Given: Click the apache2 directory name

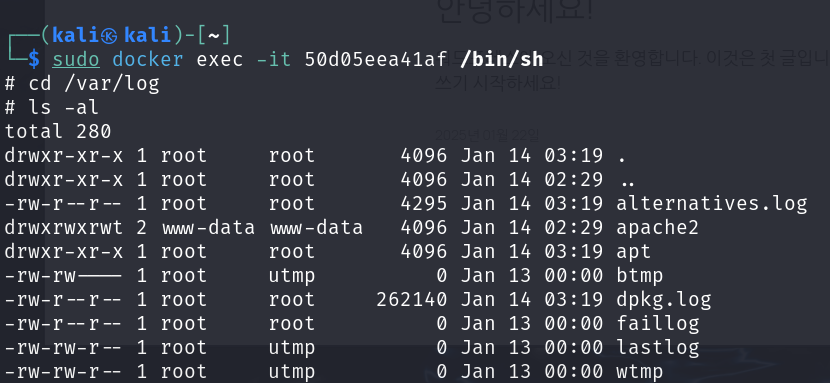Looking at the screenshot, I should pos(657,228).
